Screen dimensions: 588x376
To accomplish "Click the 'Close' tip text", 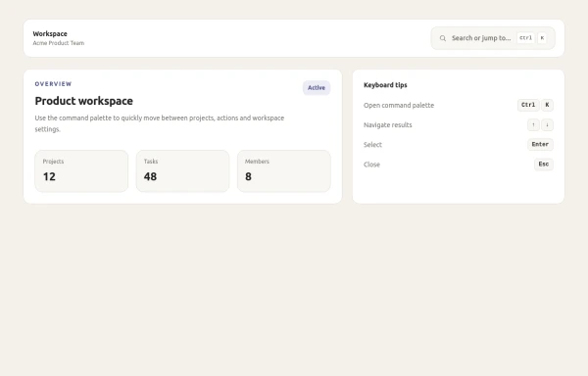I will click(x=371, y=164).
